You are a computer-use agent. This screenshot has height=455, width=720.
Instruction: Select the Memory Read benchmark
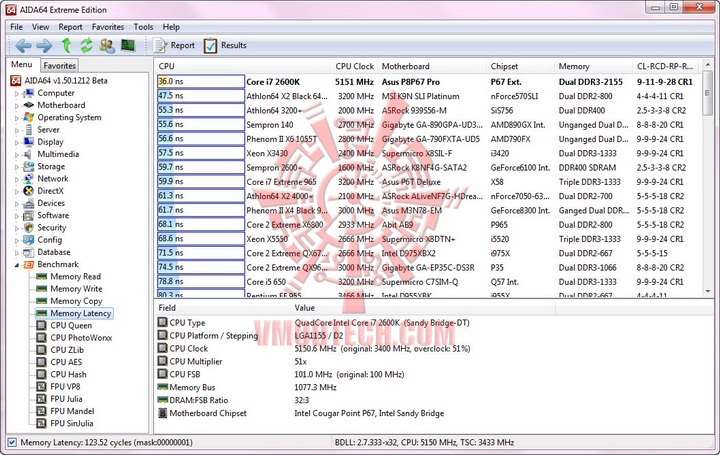coord(75,276)
